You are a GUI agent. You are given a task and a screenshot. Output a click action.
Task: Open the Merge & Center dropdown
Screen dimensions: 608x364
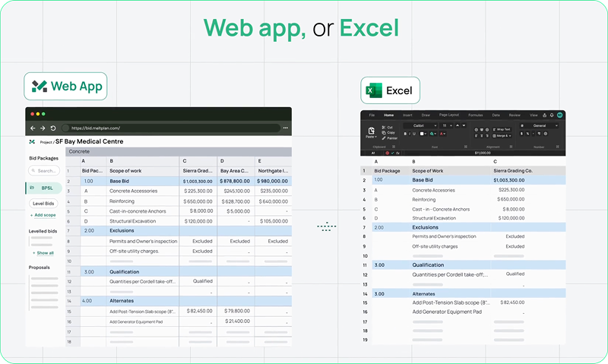pos(502,136)
